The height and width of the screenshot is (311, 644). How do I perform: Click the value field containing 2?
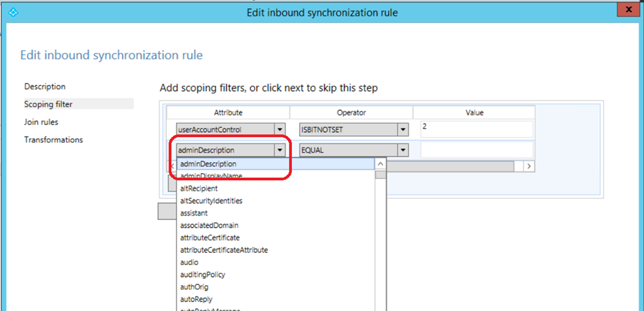(476, 129)
